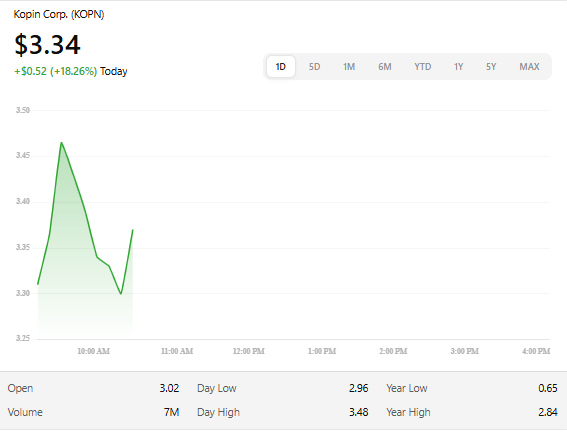Select the 1D time range tab
This screenshot has height=433, width=567.
pyautogui.click(x=281, y=67)
